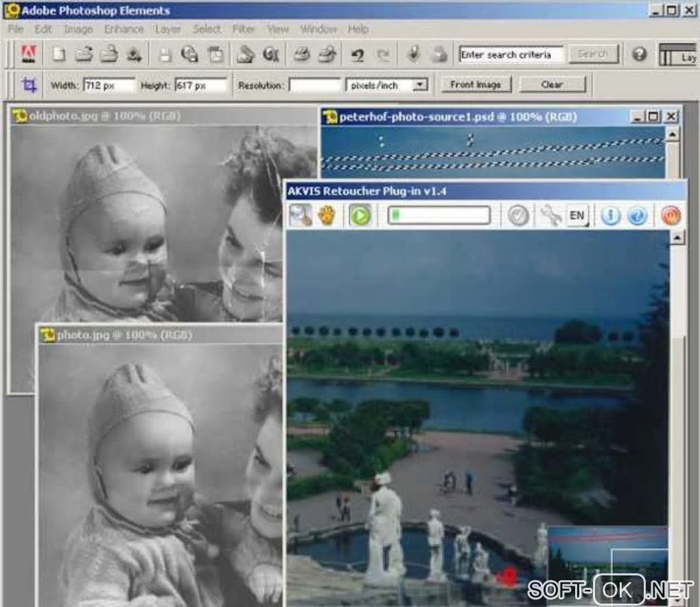Open the Layer menu
The width and height of the screenshot is (700, 607).
(x=168, y=30)
